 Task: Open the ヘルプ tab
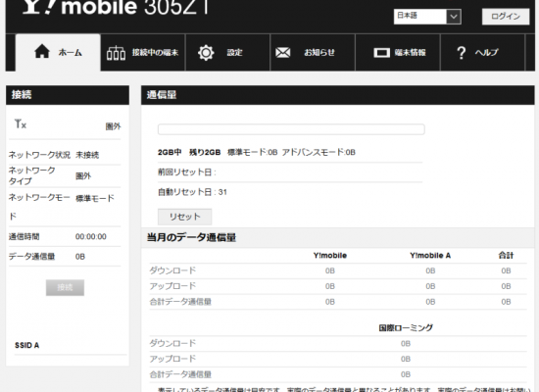[x=483, y=53]
